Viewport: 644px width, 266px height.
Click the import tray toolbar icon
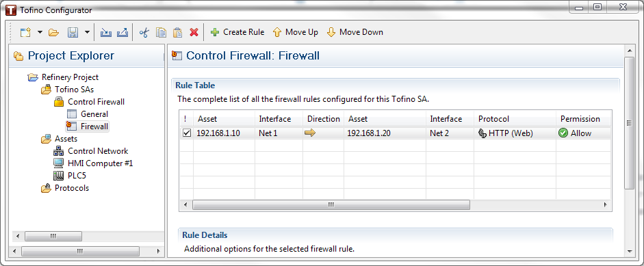pos(106,32)
